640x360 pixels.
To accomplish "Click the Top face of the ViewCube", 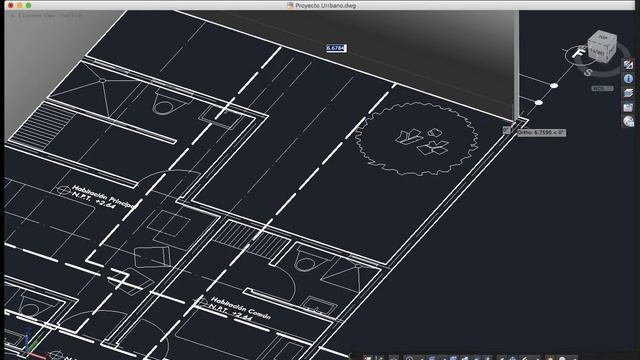I will pos(603,37).
